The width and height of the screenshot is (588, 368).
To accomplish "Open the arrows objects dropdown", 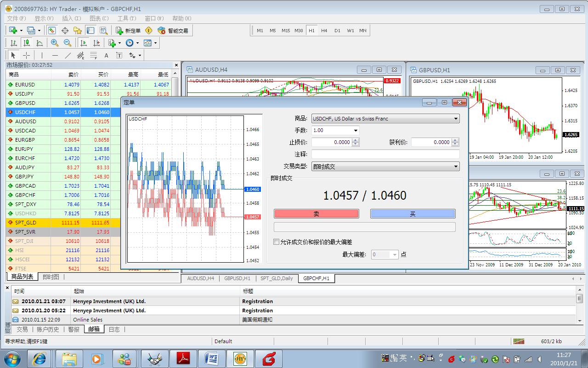I will point(135,55).
